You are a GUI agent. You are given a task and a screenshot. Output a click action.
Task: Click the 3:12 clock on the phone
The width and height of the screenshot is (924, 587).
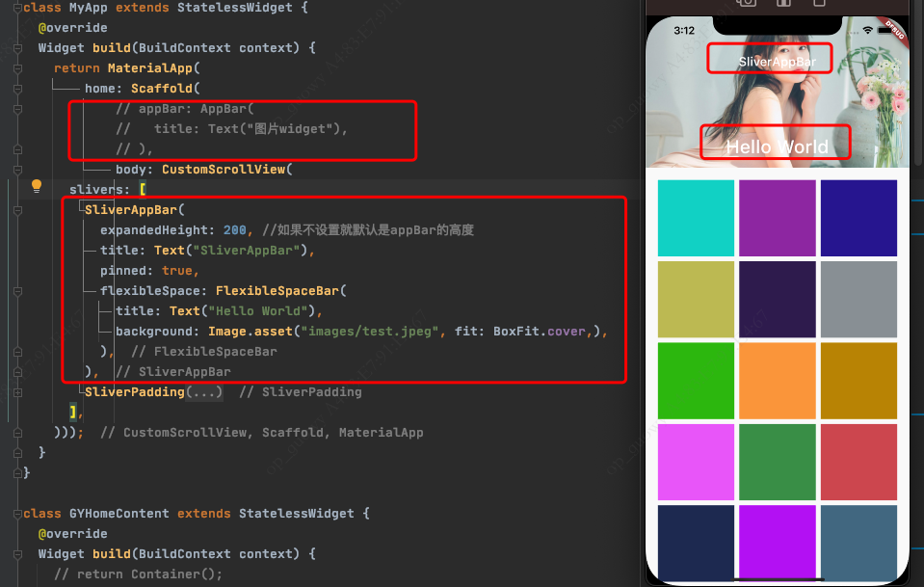pos(684,30)
